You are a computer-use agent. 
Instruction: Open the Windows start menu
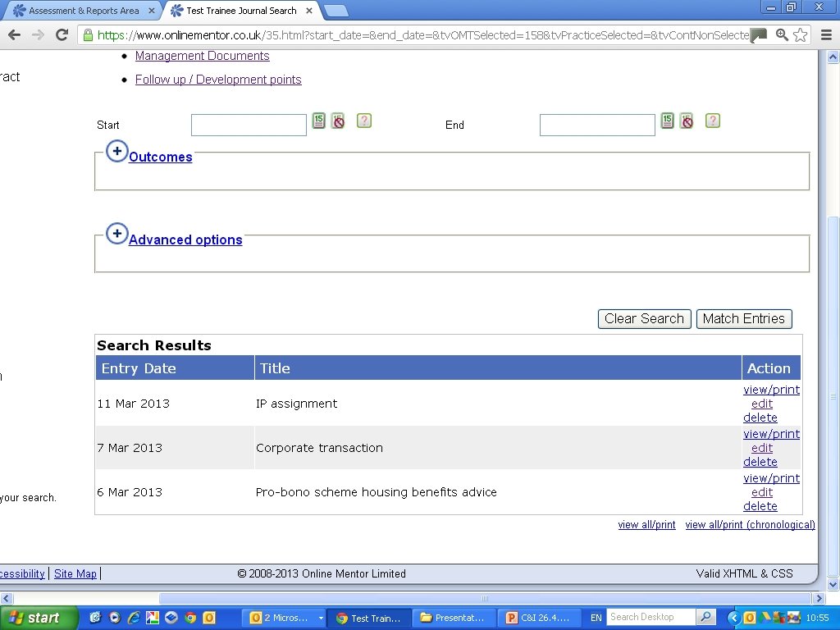pyautogui.click(x=39, y=618)
